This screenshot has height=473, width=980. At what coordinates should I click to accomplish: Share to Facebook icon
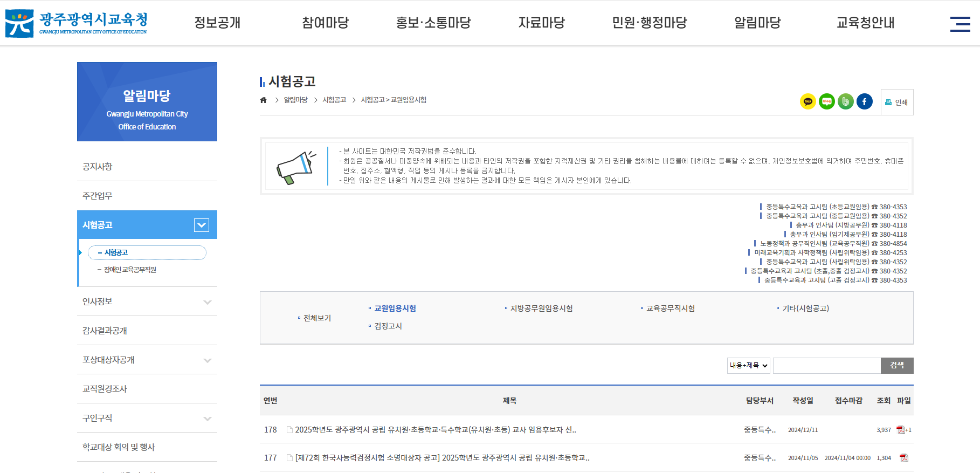point(864,101)
